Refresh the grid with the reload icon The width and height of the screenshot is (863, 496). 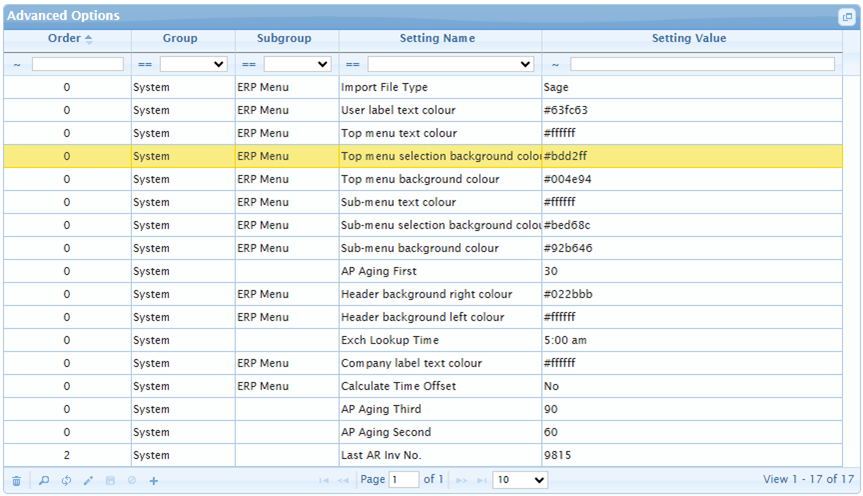click(66, 481)
